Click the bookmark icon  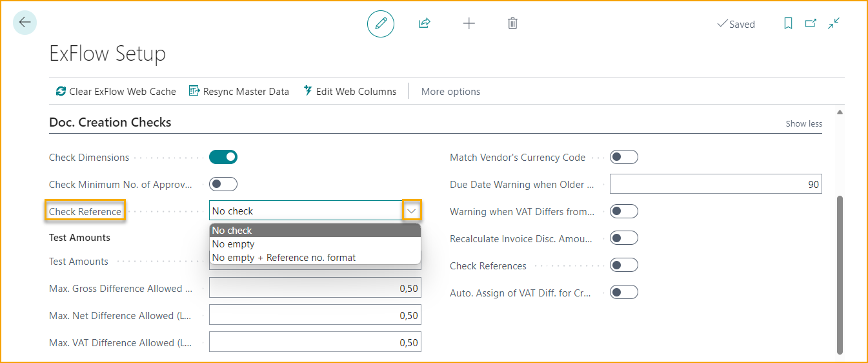(x=788, y=24)
